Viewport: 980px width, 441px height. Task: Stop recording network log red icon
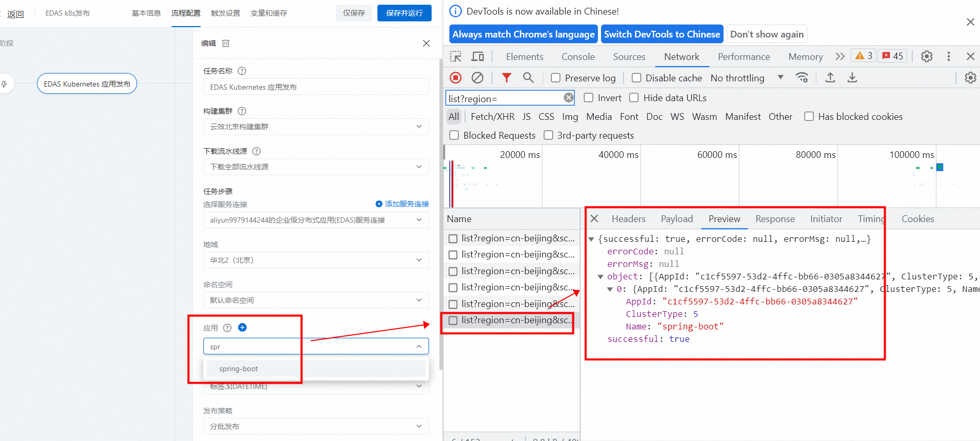click(x=456, y=78)
